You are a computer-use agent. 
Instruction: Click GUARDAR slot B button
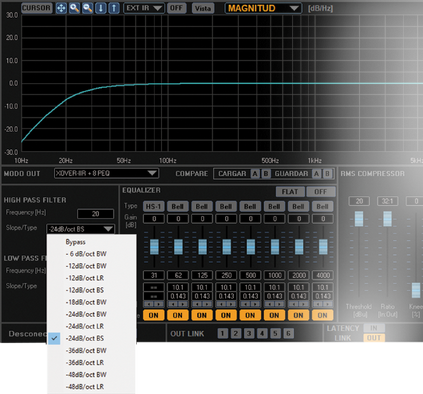327,174
